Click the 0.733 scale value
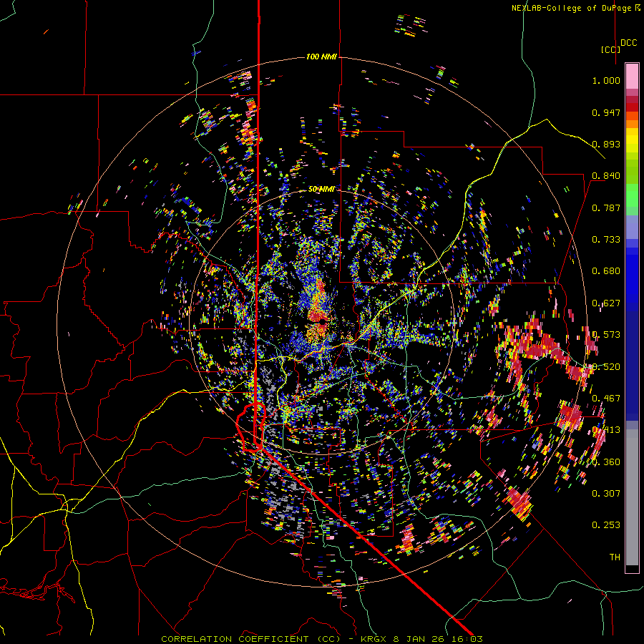Viewport: 644px width, 644px height. [x=606, y=240]
